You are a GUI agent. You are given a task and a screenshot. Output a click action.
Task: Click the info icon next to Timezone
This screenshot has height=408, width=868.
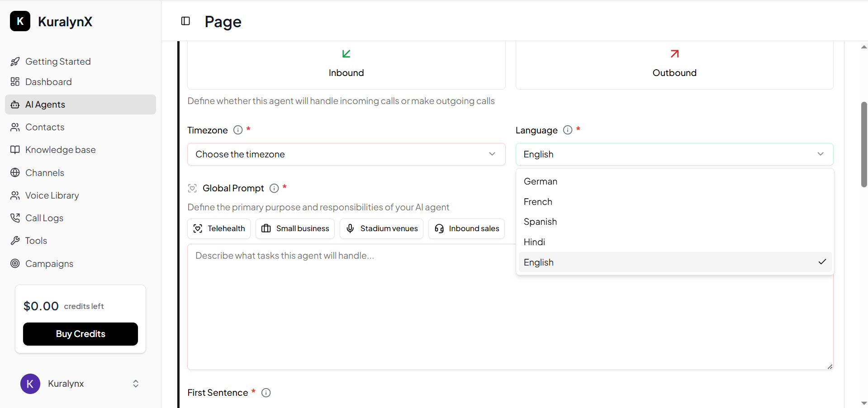[237, 130]
